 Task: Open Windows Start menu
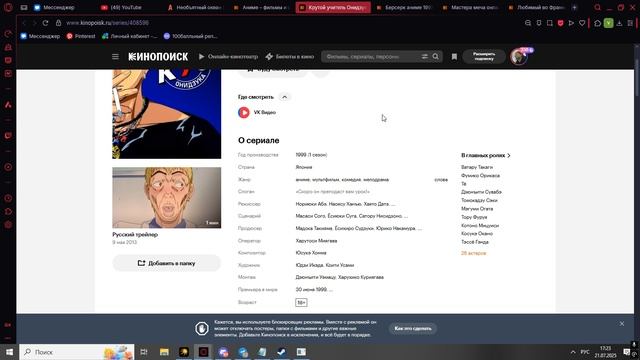tap(9, 352)
